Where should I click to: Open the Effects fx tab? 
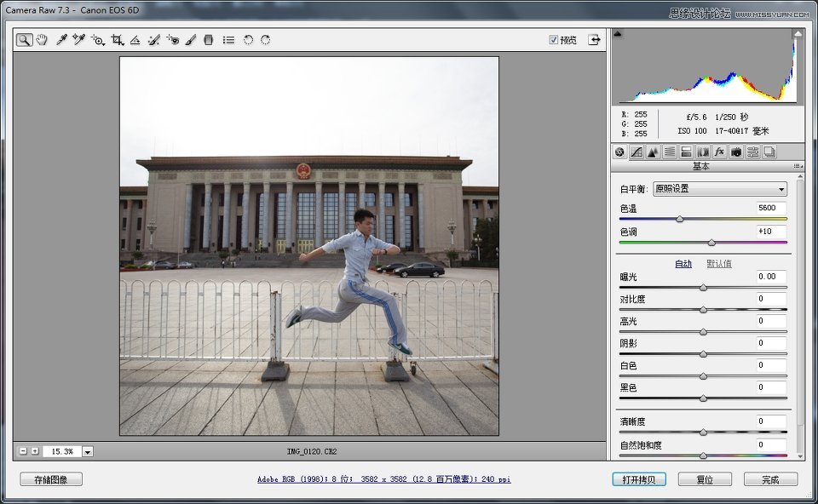click(719, 152)
